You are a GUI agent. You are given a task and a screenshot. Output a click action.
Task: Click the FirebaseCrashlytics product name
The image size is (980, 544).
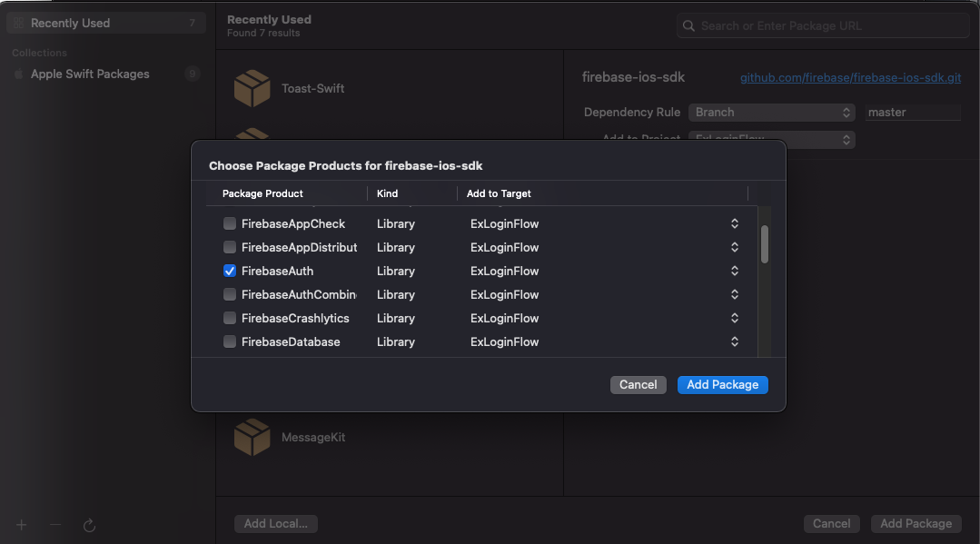click(295, 318)
